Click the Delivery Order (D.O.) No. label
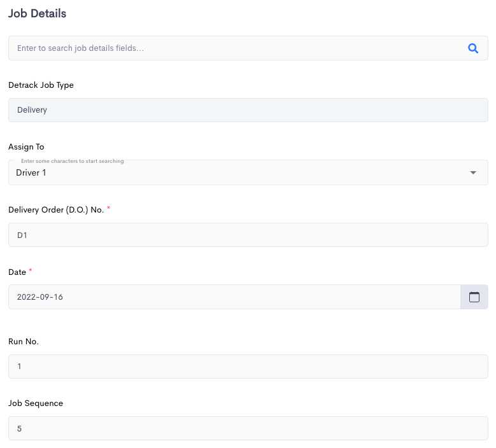This screenshot has height=448, width=496. (56, 210)
